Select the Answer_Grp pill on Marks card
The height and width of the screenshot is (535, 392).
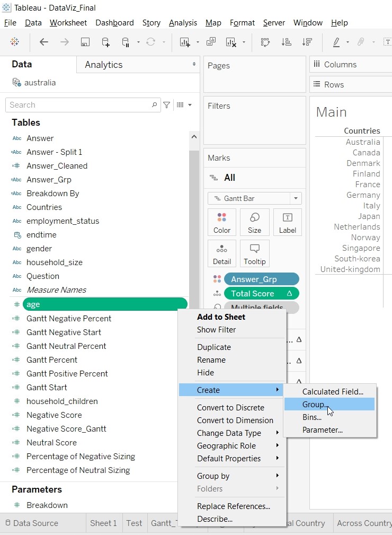point(261,279)
